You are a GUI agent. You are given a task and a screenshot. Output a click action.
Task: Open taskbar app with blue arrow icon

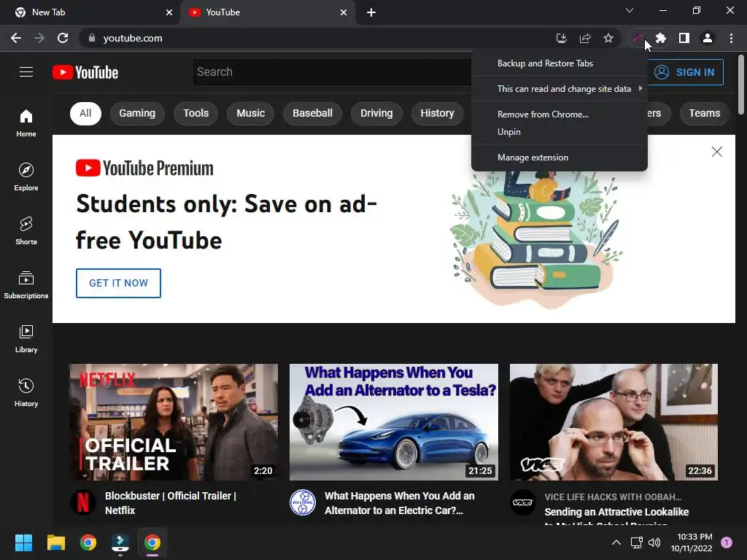pos(120,542)
